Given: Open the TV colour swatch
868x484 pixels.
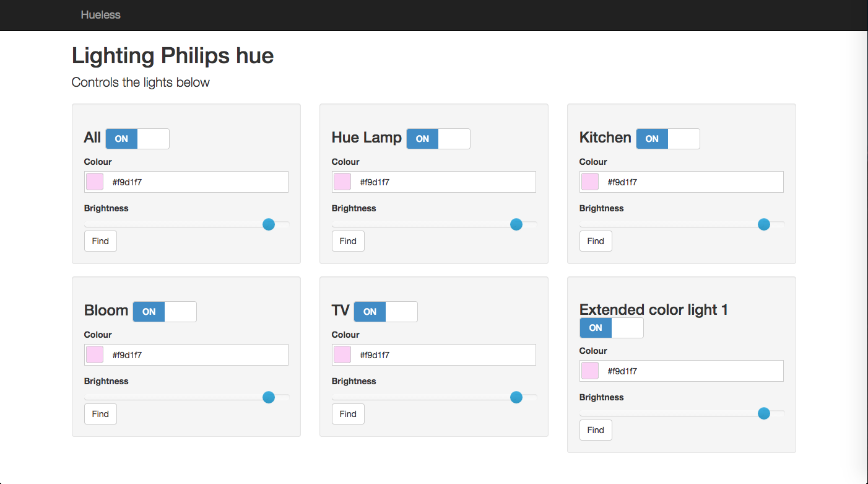Looking at the screenshot, I should [x=342, y=355].
